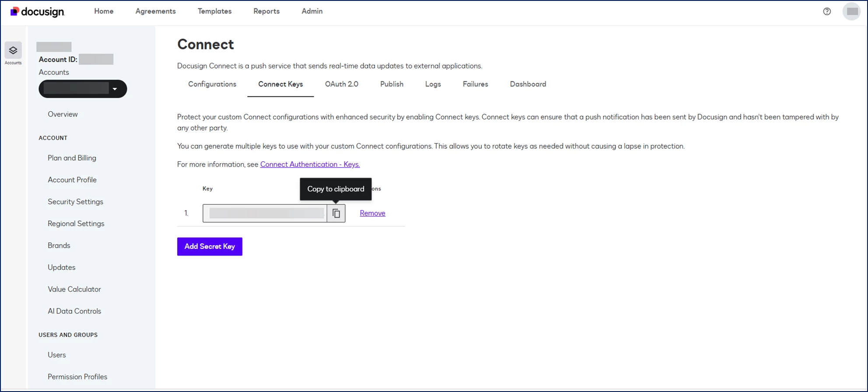
Task: Open Agreements in top navigation
Action: click(156, 11)
